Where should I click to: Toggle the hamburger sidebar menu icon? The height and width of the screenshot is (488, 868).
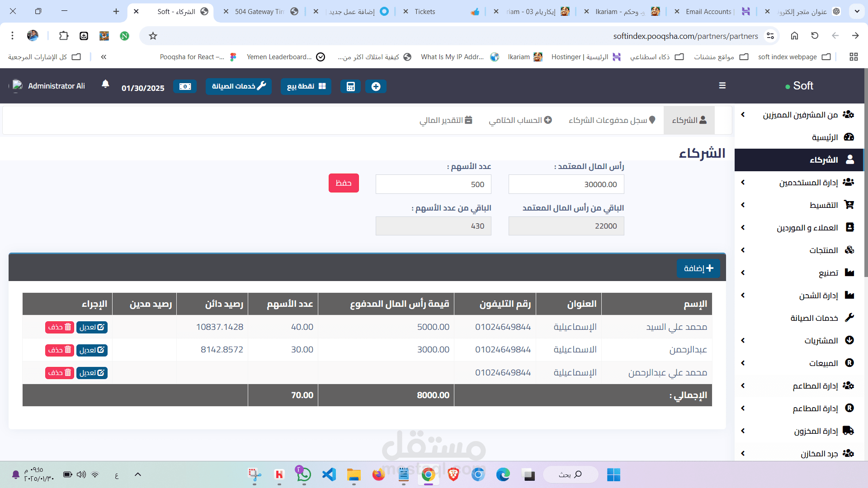click(722, 85)
